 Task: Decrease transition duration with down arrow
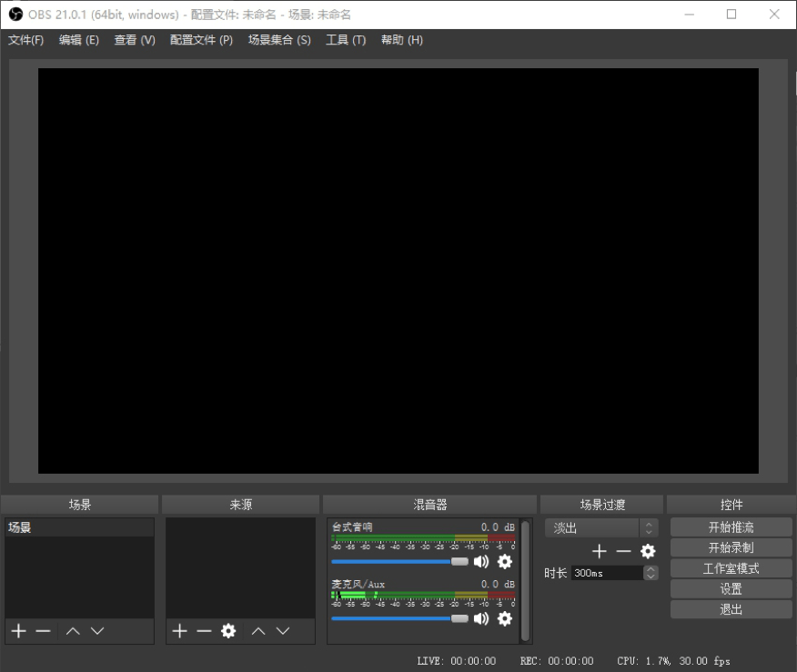click(x=651, y=577)
